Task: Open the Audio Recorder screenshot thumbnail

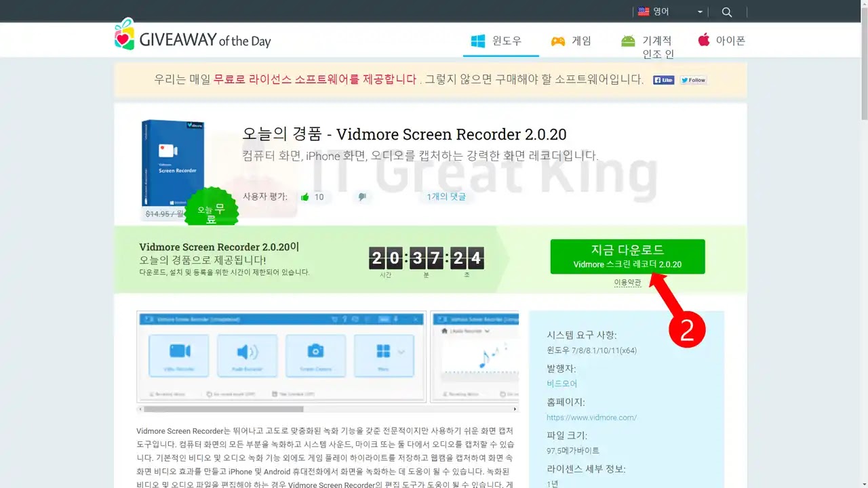Action: [475, 357]
